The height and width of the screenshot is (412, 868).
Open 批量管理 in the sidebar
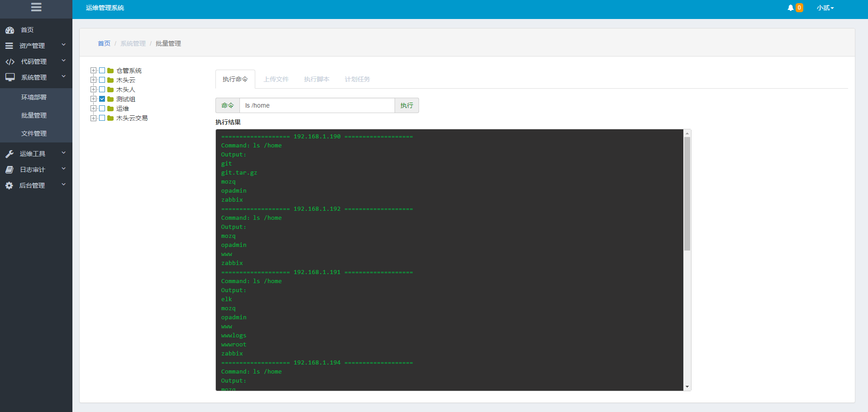coord(34,115)
